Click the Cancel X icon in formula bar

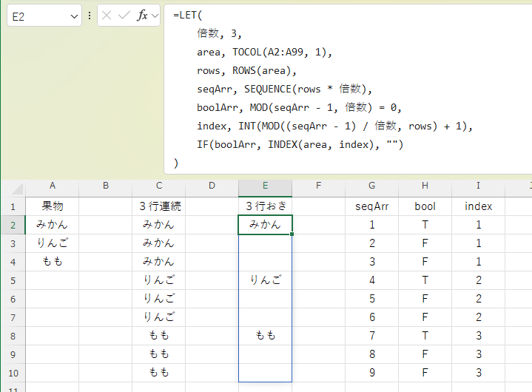[x=107, y=16]
